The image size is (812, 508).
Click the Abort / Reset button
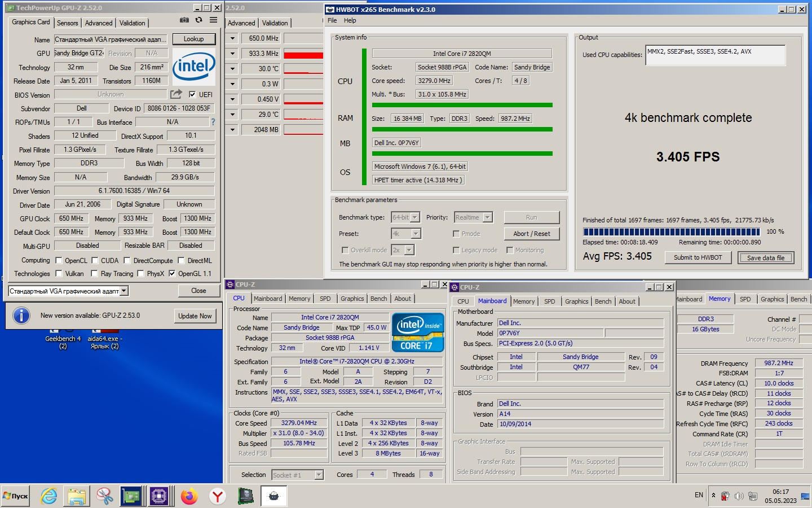tap(532, 234)
